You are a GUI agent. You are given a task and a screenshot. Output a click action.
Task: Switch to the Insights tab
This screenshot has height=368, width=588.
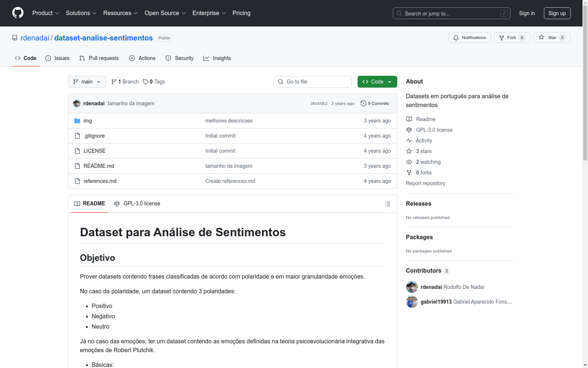point(217,58)
